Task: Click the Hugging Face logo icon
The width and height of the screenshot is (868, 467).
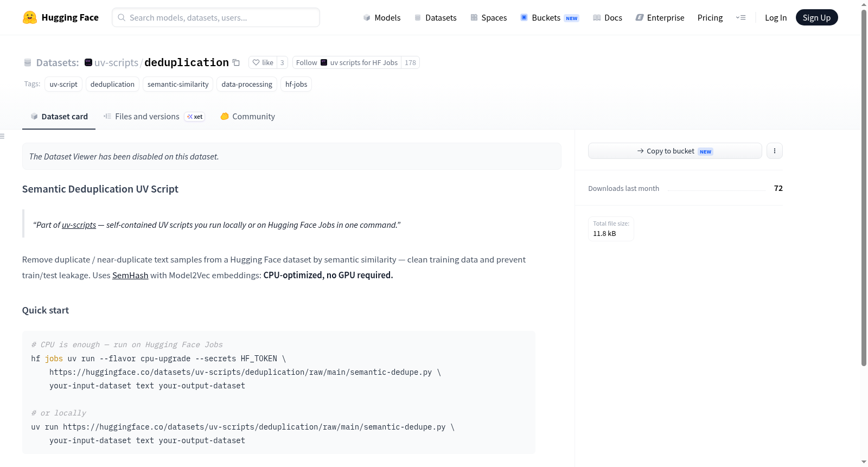Action: [x=30, y=17]
